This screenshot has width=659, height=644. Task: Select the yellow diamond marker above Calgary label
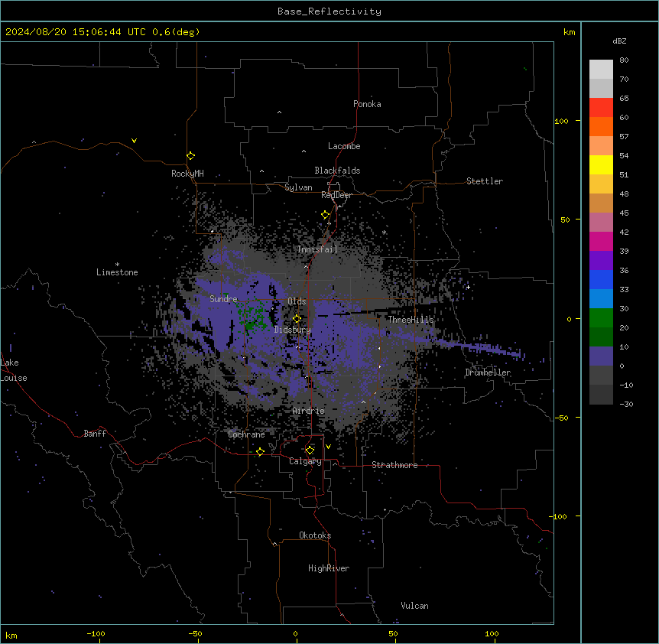[x=310, y=450]
